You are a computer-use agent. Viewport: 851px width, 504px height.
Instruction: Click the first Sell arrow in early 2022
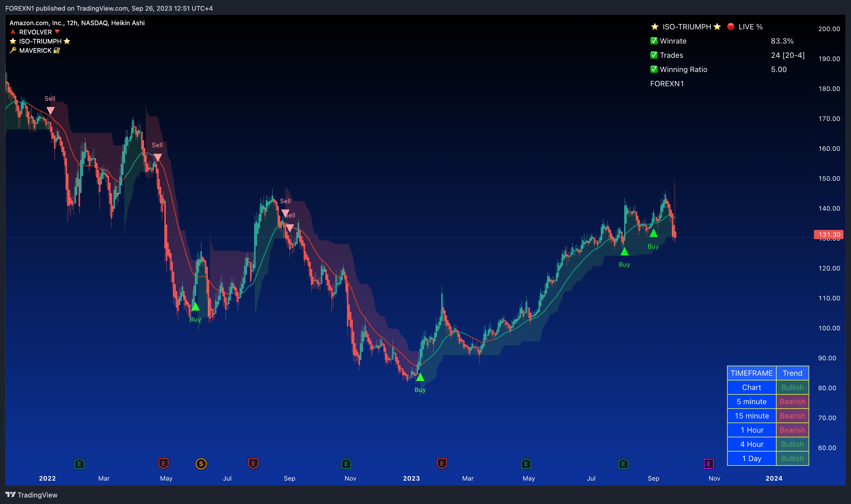(x=50, y=111)
